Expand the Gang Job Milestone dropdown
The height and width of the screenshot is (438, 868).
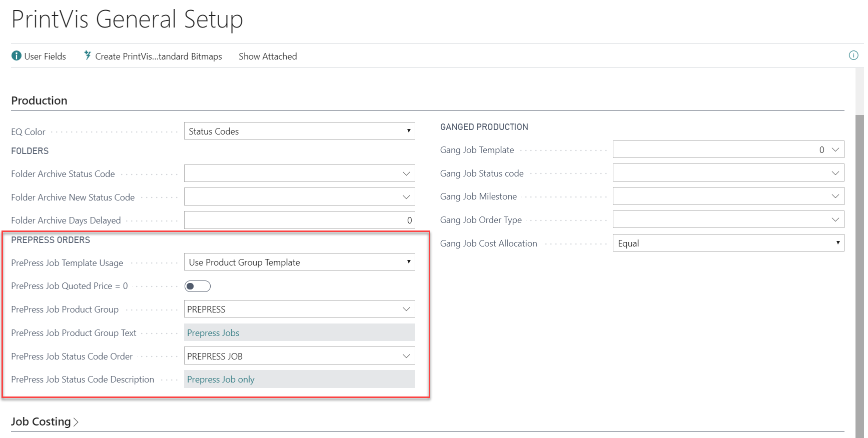pos(835,196)
